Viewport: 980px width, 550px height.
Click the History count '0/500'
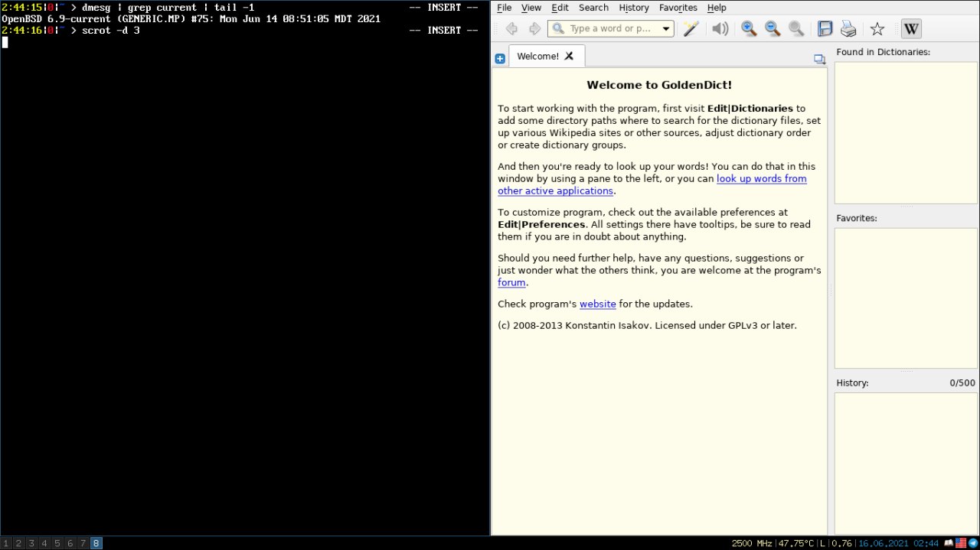[x=962, y=382]
